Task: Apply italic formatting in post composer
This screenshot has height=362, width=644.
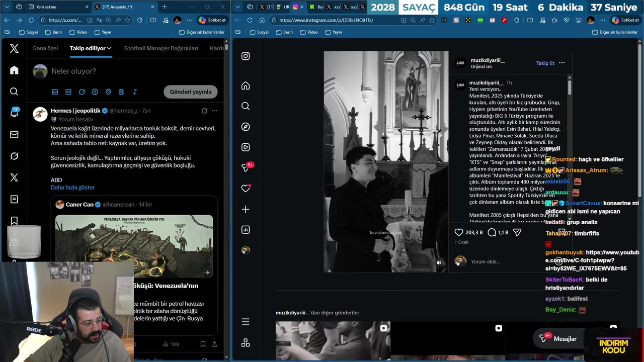Action: click(134, 92)
